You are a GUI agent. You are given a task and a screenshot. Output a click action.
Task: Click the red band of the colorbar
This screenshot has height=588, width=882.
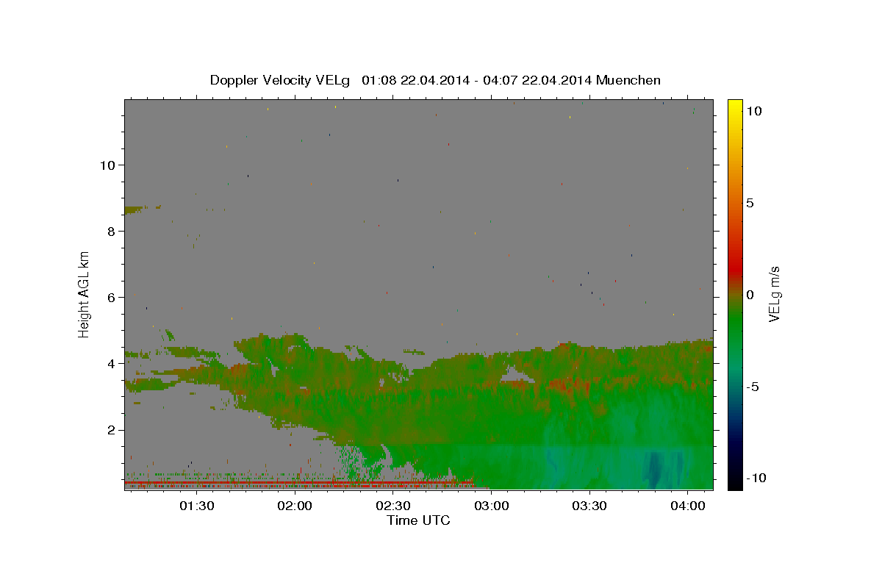[x=734, y=268]
